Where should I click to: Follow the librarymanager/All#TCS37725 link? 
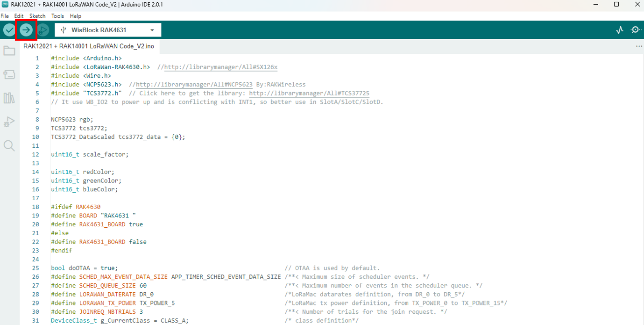coord(309,94)
